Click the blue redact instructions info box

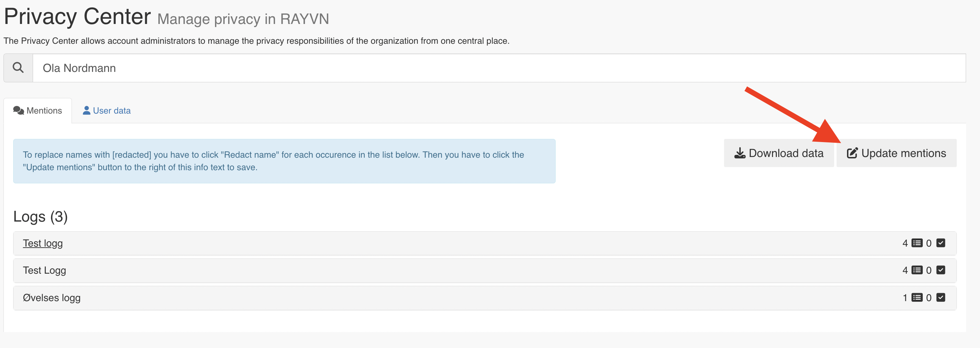(x=284, y=161)
